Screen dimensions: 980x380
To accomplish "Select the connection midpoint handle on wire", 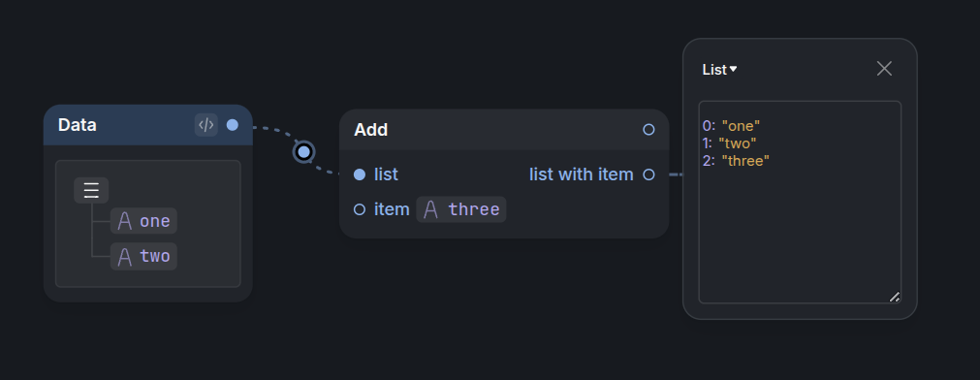I will [x=303, y=151].
